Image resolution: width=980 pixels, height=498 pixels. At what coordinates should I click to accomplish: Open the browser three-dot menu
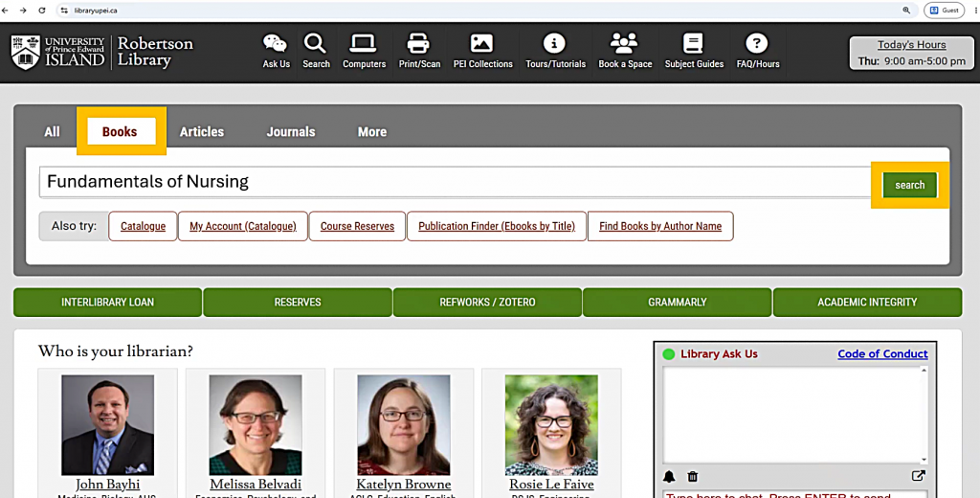[x=975, y=10]
